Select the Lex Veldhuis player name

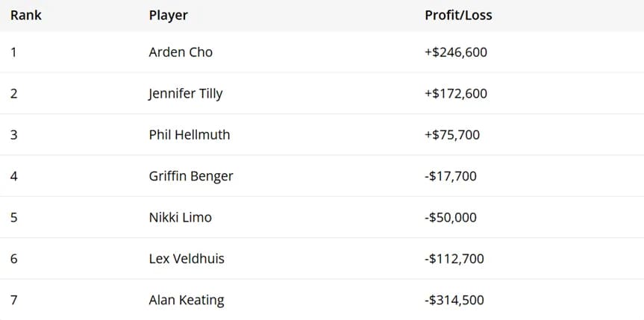point(187,259)
